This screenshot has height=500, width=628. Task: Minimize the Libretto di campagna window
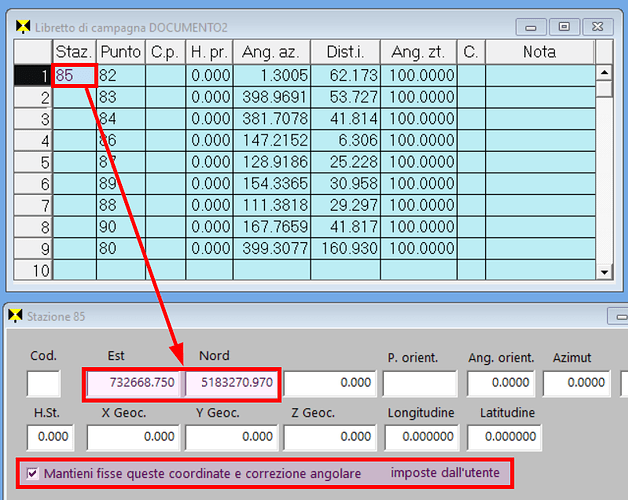[x=531, y=27]
